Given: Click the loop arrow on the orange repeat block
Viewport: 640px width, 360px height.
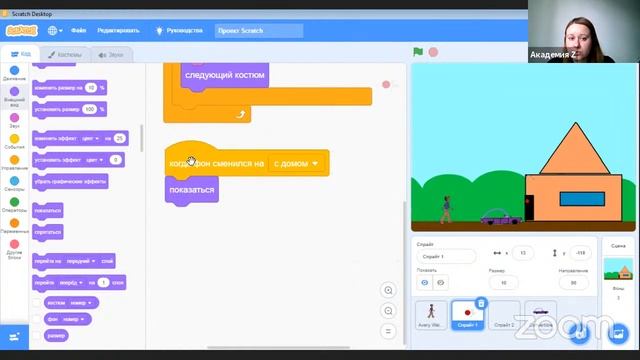Looking at the screenshot, I should 241,114.
